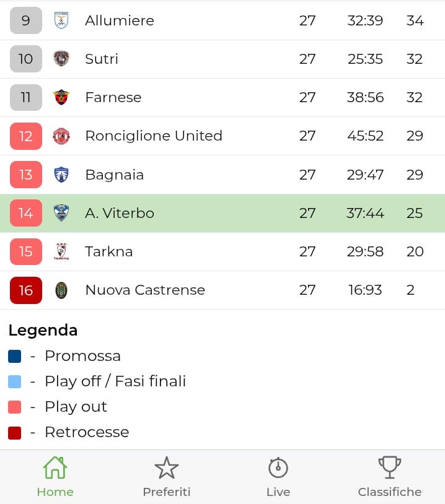Click the Sutri team crest icon

61,59
